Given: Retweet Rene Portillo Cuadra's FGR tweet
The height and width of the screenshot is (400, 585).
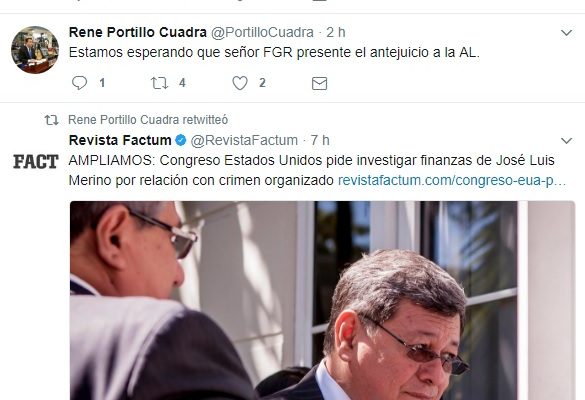Looking at the screenshot, I should point(159,83).
